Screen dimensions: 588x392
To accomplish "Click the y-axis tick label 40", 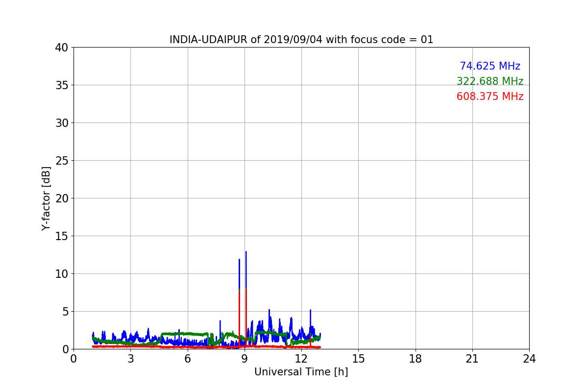I will coord(61,48).
